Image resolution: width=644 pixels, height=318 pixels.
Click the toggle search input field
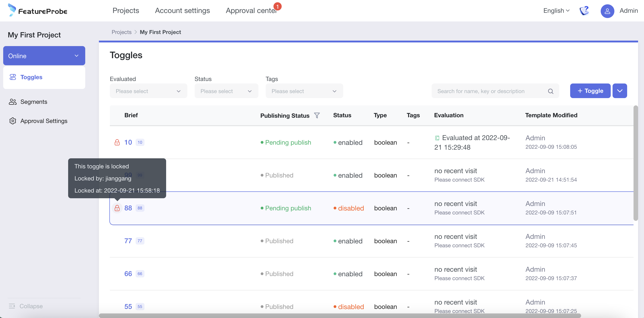[490, 91]
